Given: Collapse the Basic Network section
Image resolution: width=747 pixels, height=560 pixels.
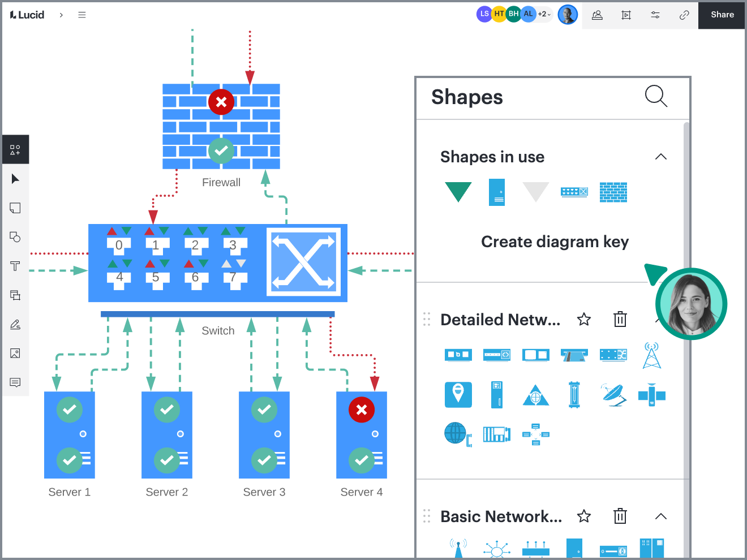Looking at the screenshot, I should [x=660, y=516].
